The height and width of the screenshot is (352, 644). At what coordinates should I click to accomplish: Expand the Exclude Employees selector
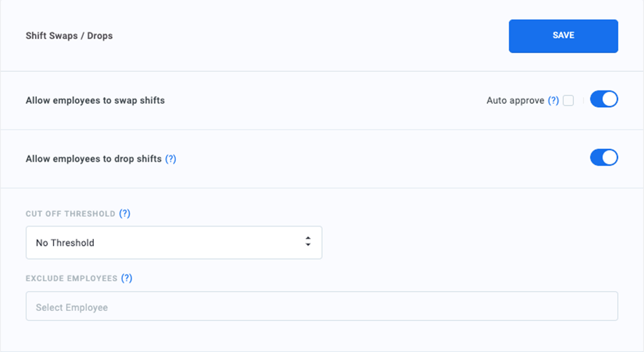click(x=322, y=307)
